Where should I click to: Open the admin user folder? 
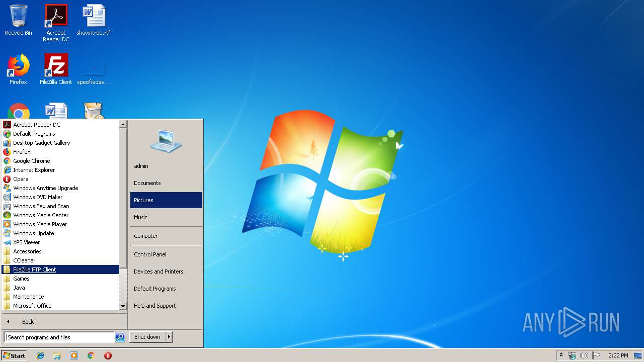click(x=166, y=166)
